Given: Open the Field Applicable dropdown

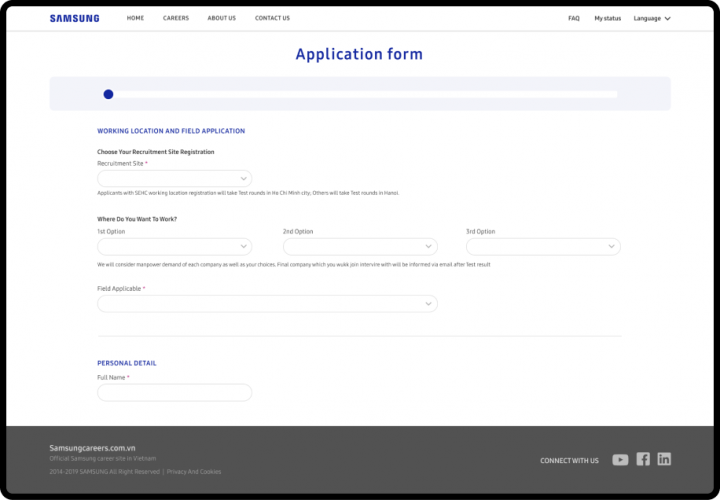Looking at the screenshot, I should coord(267,303).
